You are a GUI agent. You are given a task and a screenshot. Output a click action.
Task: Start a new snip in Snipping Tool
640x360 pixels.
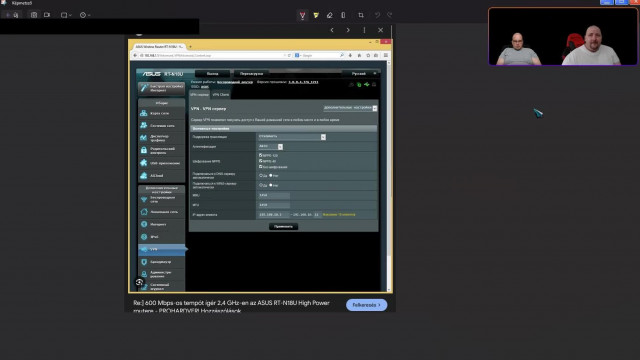[x=12, y=15]
